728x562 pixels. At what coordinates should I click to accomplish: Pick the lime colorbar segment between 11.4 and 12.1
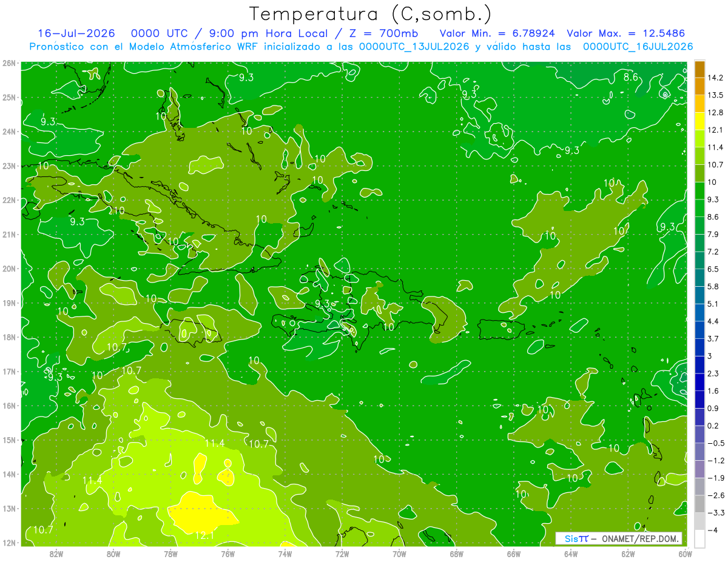(x=699, y=139)
